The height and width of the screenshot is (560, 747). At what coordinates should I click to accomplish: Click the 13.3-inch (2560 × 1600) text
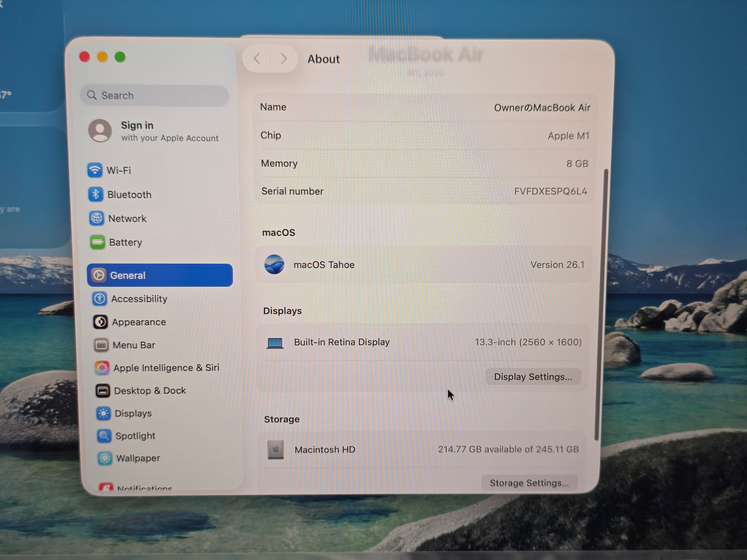tap(528, 342)
